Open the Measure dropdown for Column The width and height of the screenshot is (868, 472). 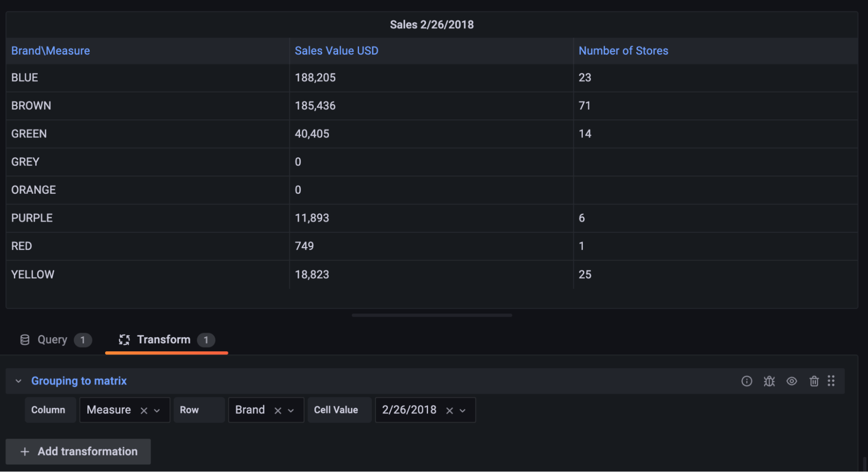point(157,410)
